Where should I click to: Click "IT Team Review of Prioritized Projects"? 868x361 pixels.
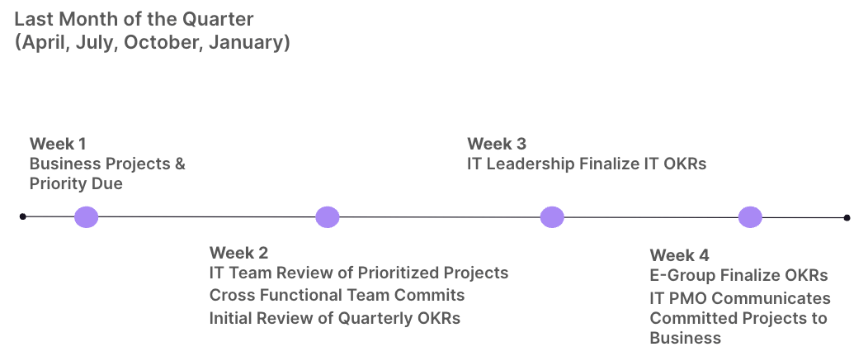(359, 273)
